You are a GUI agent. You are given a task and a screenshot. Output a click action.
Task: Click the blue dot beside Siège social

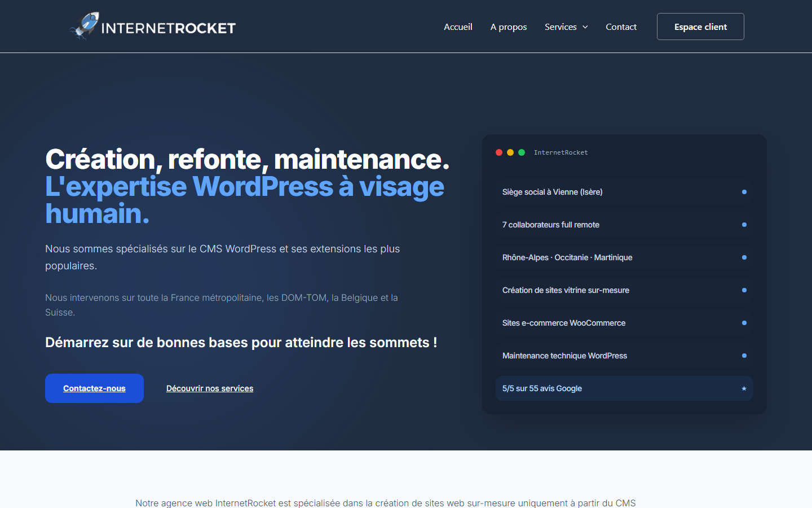tap(744, 192)
